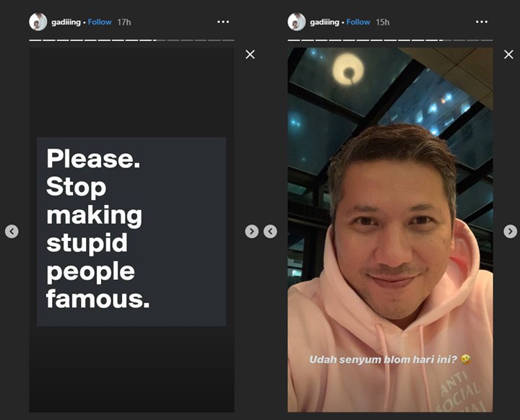
Task: Follow gadiiing from the 17h story header
Action: (100, 22)
